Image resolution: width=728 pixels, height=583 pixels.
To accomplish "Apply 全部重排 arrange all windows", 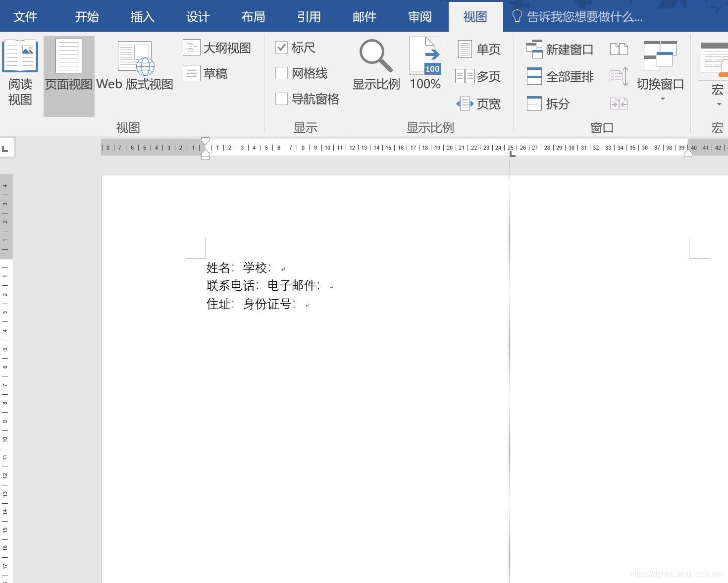I will [560, 76].
